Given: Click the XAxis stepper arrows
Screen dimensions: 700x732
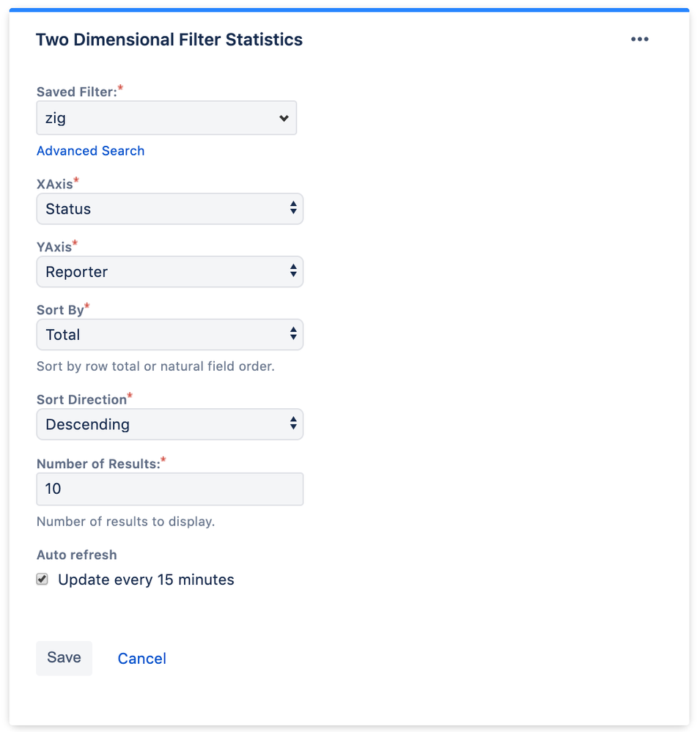Looking at the screenshot, I should click(x=294, y=209).
